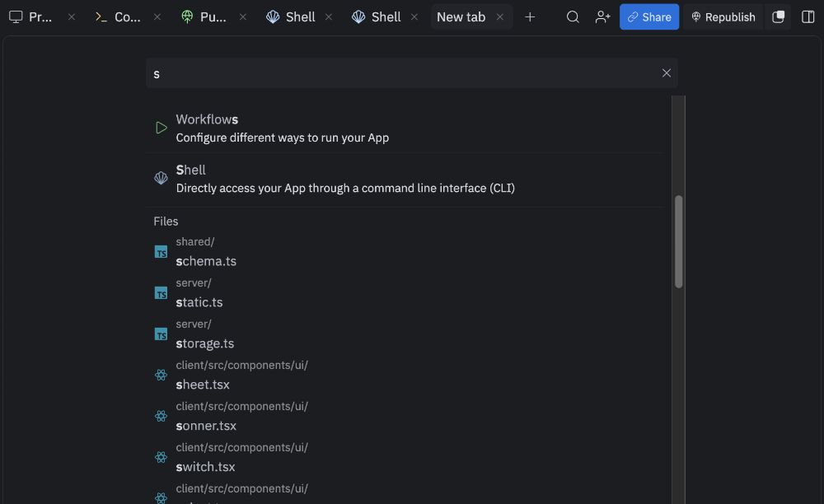
Task: Switch to the New tab tab
Action: click(461, 16)
